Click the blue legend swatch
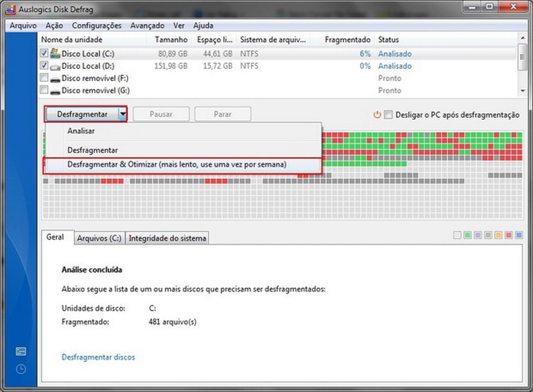This screenshot has height=392, width=533. point(519,235)
